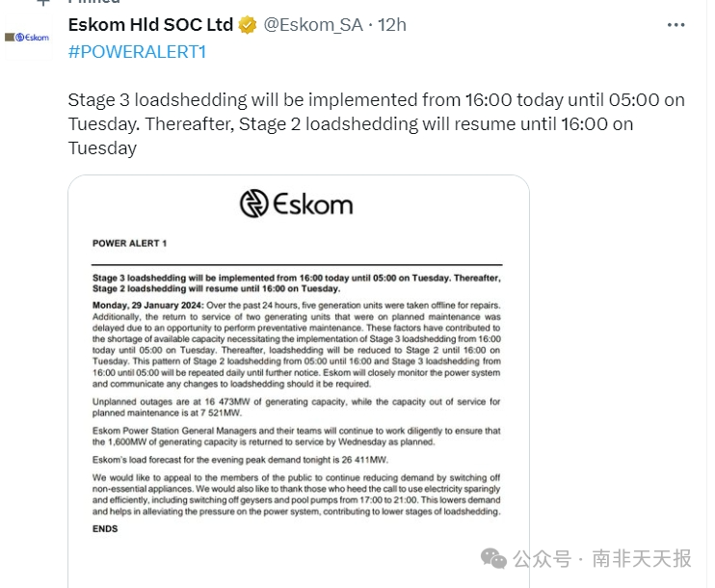The width and height of the screenshot is (715, 588).
Task: Open the #POWERALERT1 hashtag
Action: (x=137, y=52)
